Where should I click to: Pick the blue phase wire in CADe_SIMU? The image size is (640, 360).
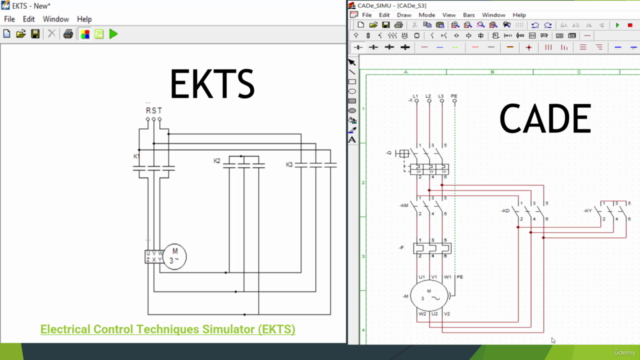pyautogui.click(x=440, y=47)
